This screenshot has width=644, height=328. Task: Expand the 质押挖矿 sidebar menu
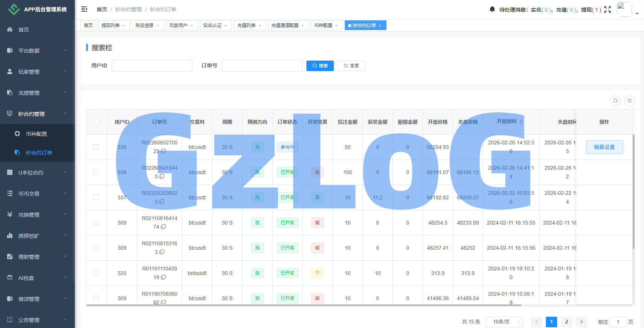[37, 235]
